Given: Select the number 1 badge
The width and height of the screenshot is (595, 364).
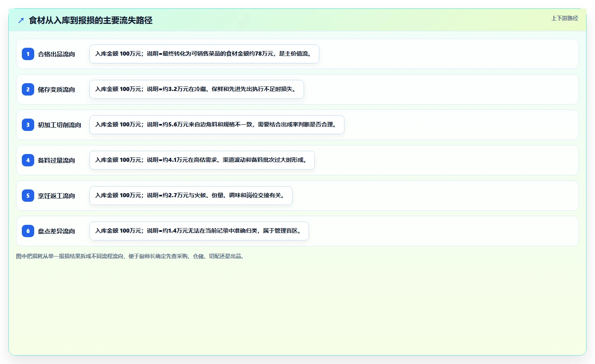Looking at the screenshot, I should (x=28, y=54).
